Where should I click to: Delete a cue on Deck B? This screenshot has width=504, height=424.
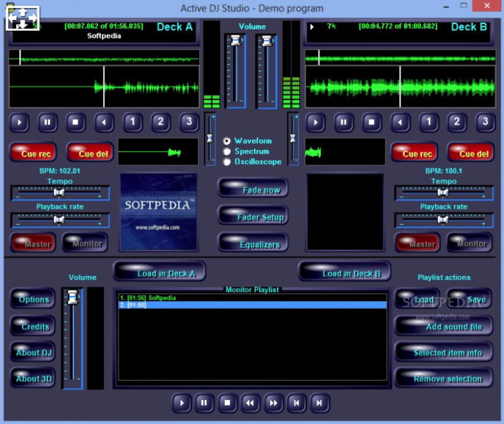pyautogui.click(x=471, y=152)
